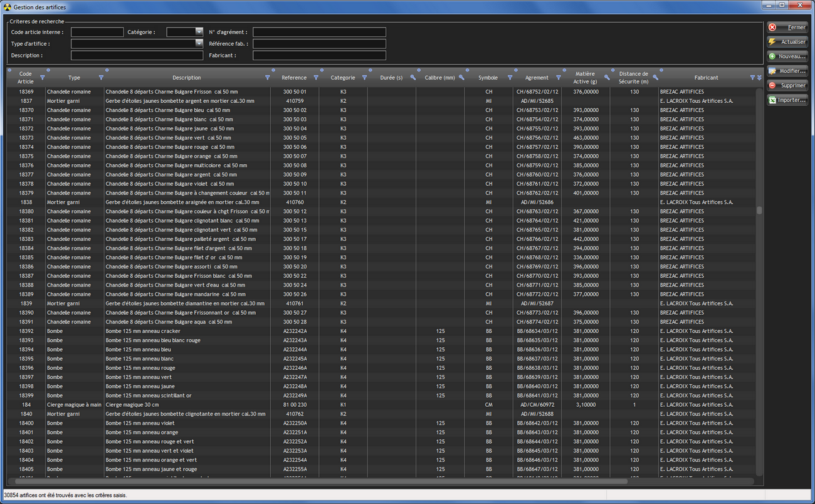The height and width of the screenshot is (504, 815).
Task: Open the Symbole column filter funnel
Action: 510,78
